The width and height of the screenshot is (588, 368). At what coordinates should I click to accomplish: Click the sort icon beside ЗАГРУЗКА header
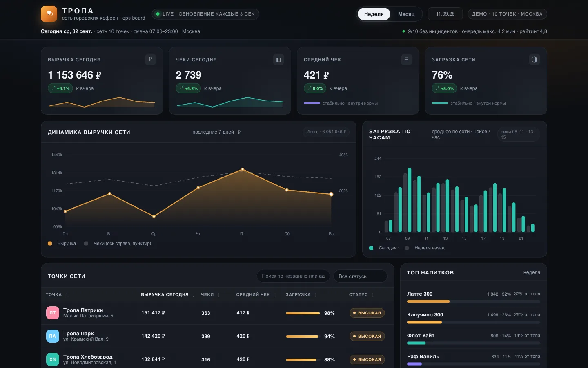(316, 295)
